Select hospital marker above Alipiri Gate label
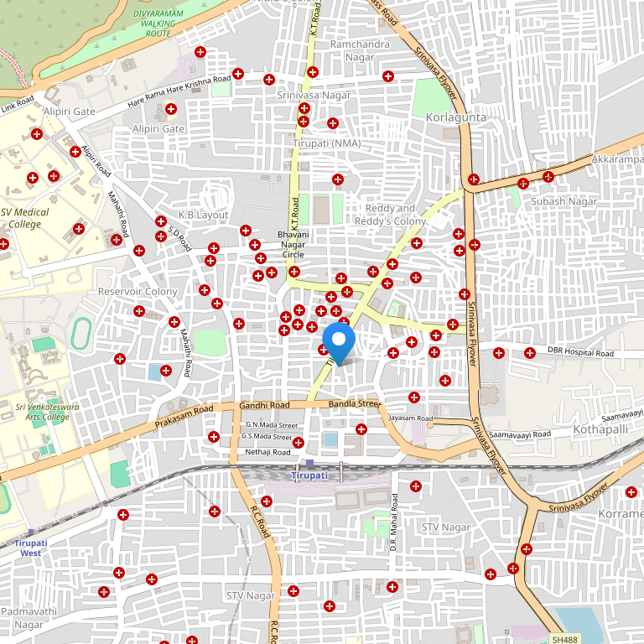Screen dimensions: 644x644 [x=171, y=108]
